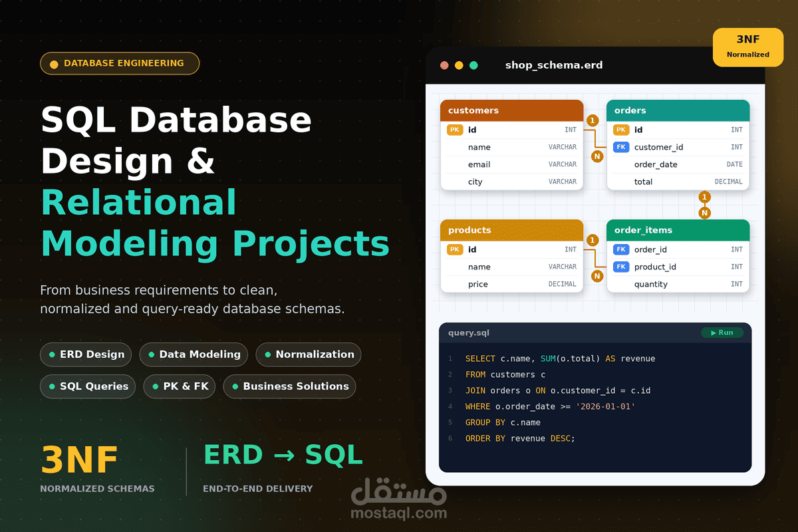The width and height of the screenshot is (798, 532).
Task: Run the query with the Run button
Action: [x=722, y=332]
